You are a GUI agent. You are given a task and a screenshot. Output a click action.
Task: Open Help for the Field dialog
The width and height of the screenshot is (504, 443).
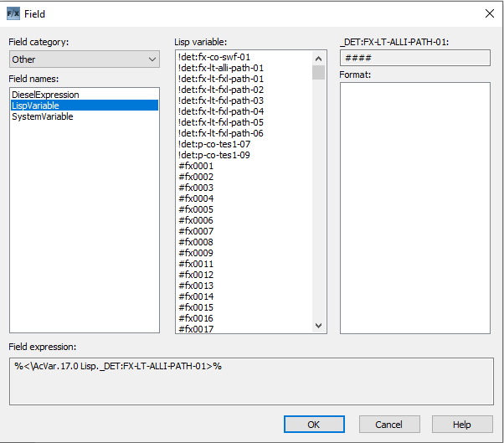pos(462,425)
